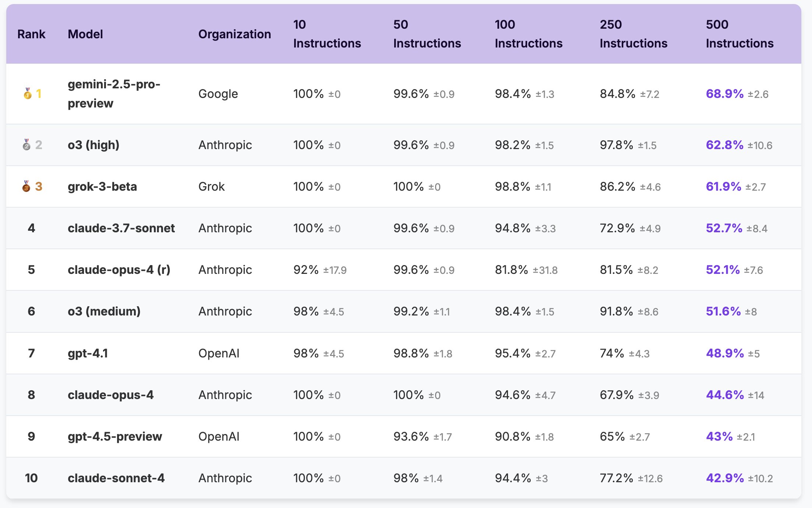Click the claude-sonnet-4 model name
Image resolution: width=812 pixels, height=508 pixels.
116,478
